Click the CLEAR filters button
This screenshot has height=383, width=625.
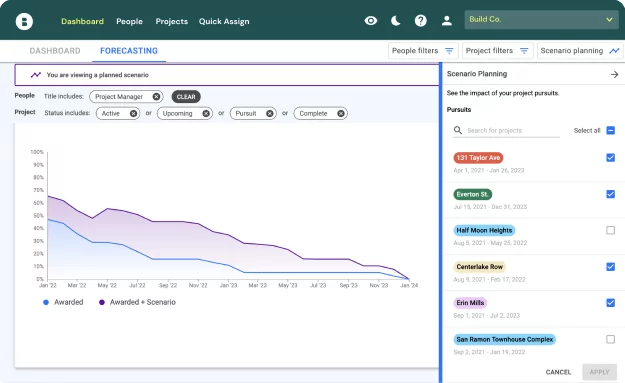(x=186, y=96)
